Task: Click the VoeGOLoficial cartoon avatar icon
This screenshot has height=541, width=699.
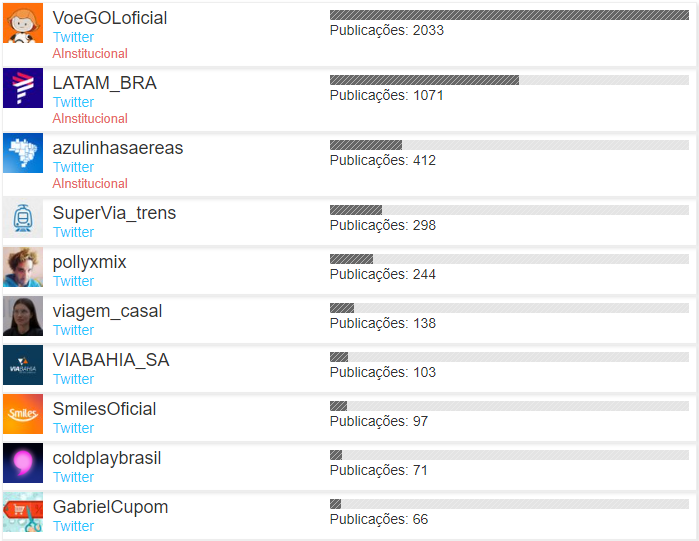Action: pos(23,23)
